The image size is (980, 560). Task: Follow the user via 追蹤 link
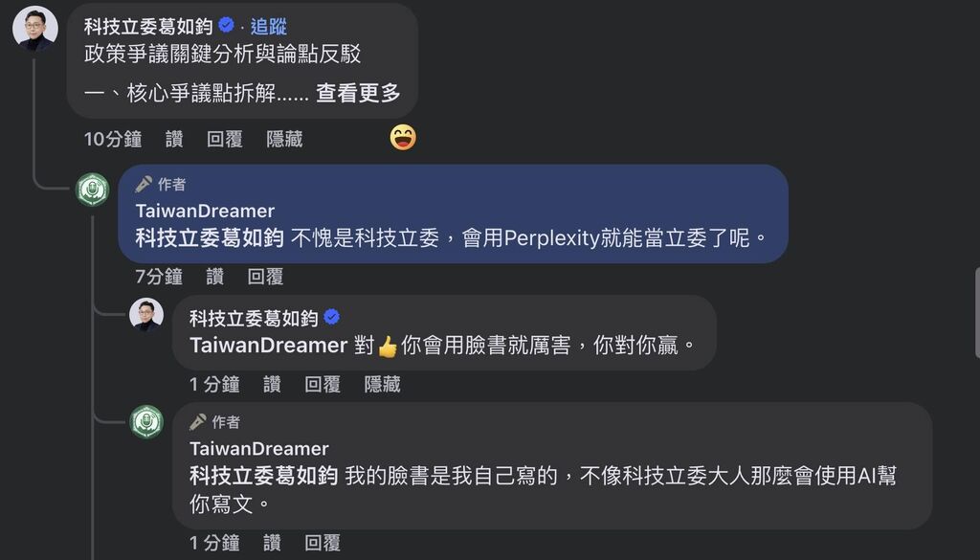269,26
